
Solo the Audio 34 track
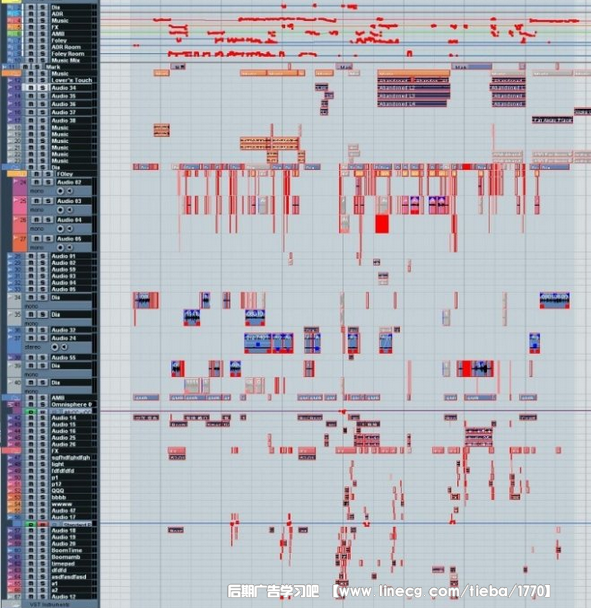point(42,88)
